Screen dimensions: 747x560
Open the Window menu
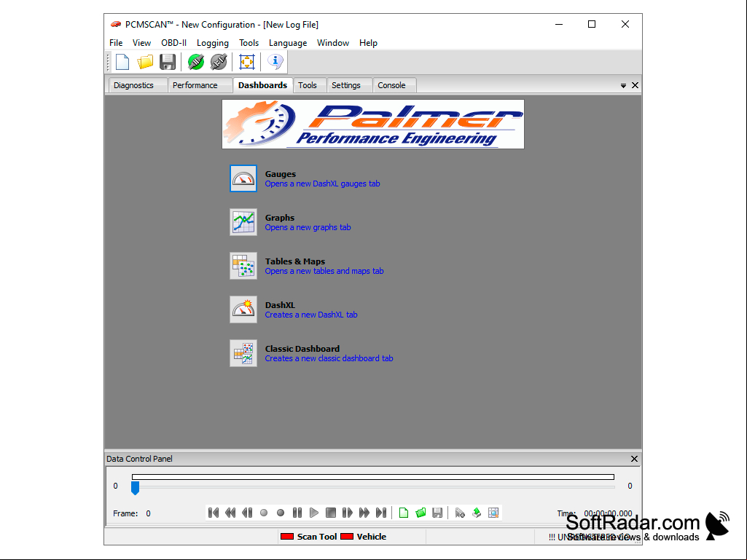tap(333, 43)
